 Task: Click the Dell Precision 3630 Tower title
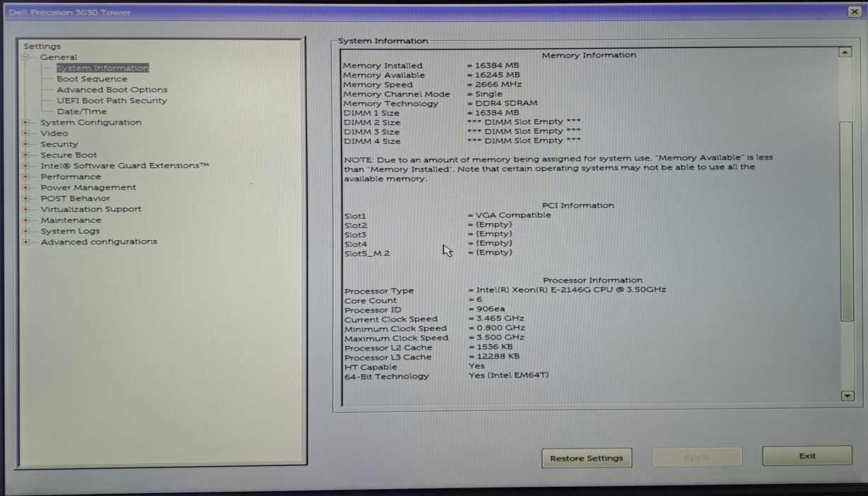[x=69, y=12]
